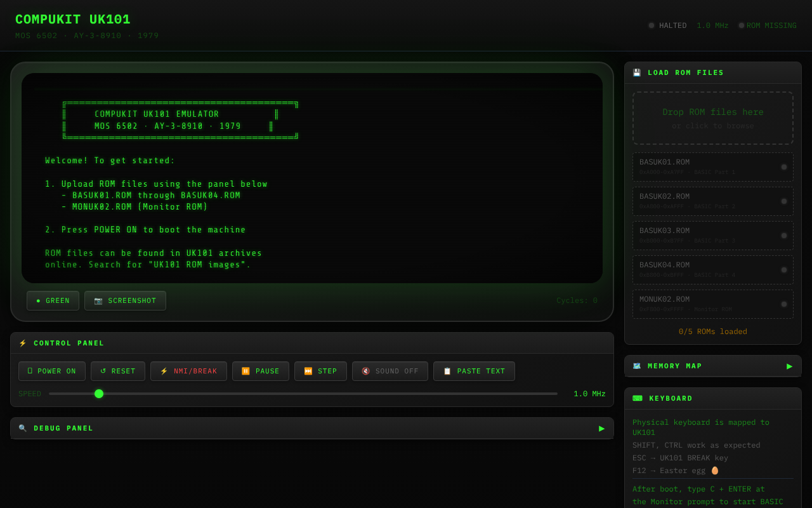
Task: Expand the MEMORY MAP panel chevron
Action: click(789, 366)
